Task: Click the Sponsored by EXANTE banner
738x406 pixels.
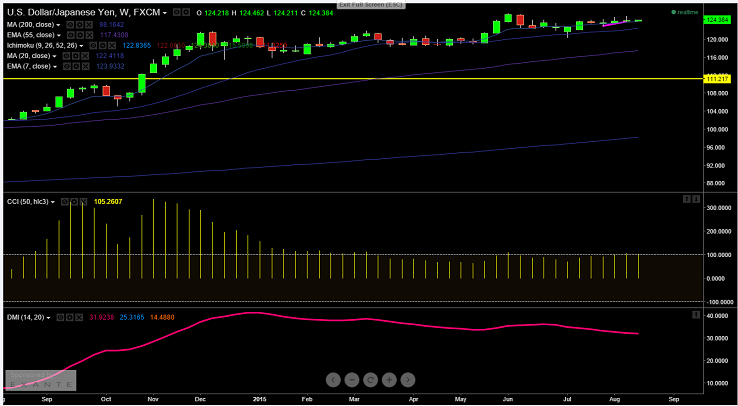Action: point(40,381)
